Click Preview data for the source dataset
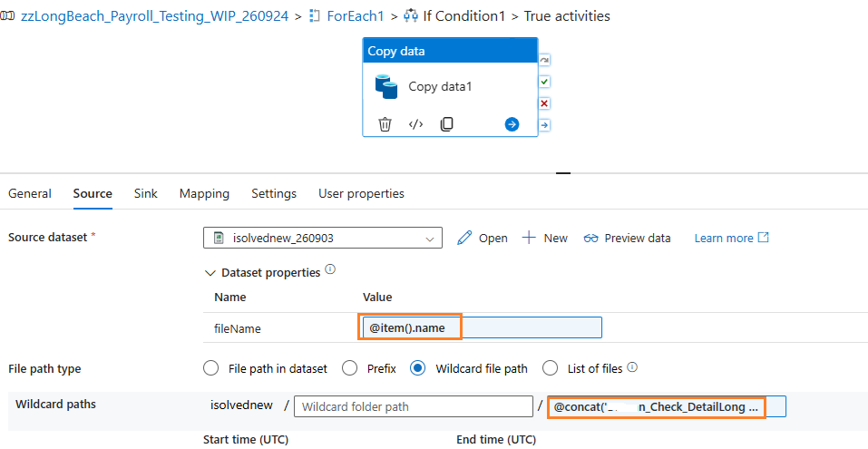Viewport: 868px width, 449px height. [x=628, y=238]
